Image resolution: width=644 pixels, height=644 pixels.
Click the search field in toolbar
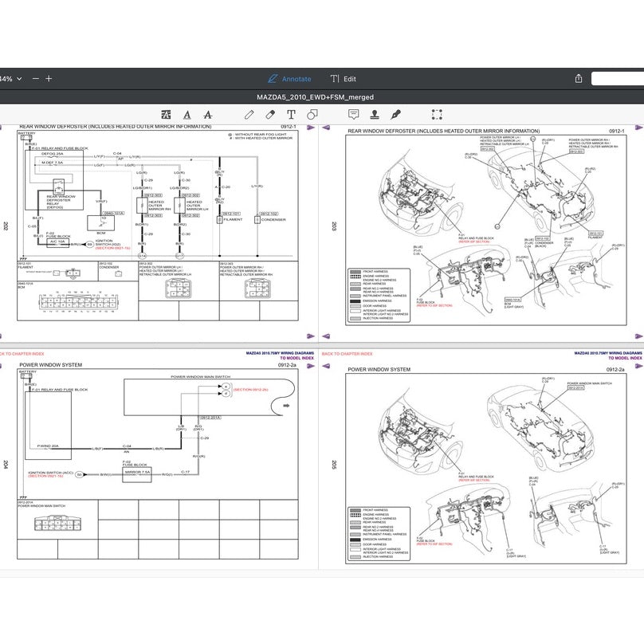tap(618, 79)
